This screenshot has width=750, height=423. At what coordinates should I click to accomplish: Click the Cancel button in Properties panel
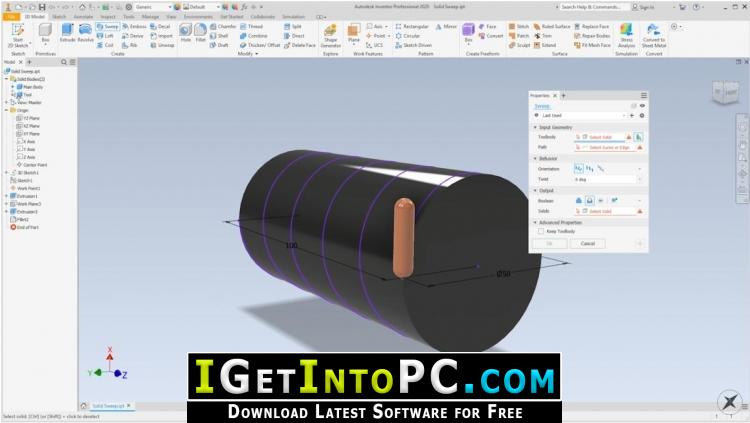[587, 244]
